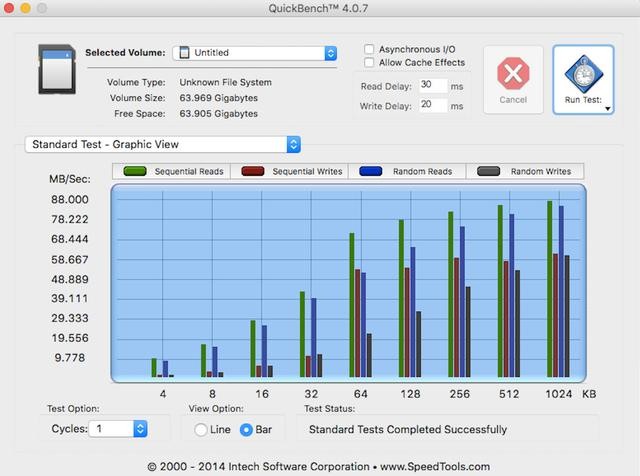Click the red sequential write bar at 64 KB
This screenshot has width=640, height=476.
tap(358, 323)
